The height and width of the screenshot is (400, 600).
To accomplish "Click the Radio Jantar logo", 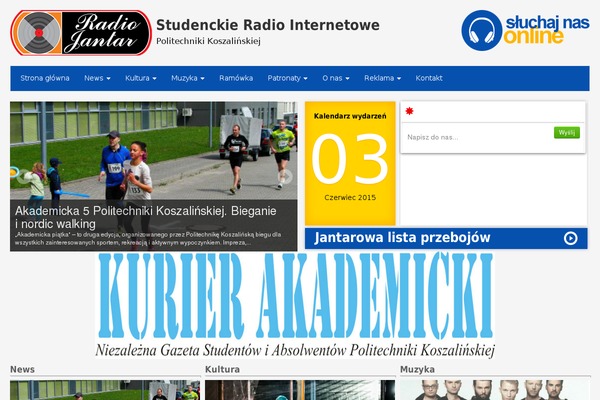I will [81, 33].
